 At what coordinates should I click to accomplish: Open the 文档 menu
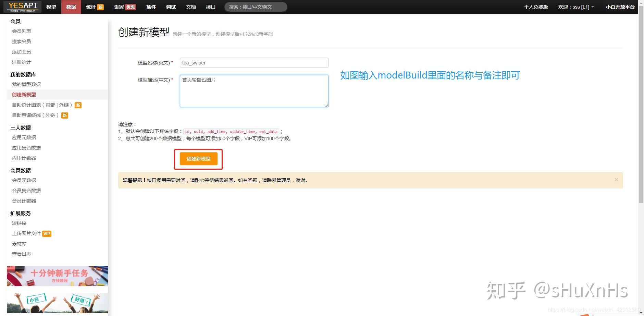coord(191,7)
